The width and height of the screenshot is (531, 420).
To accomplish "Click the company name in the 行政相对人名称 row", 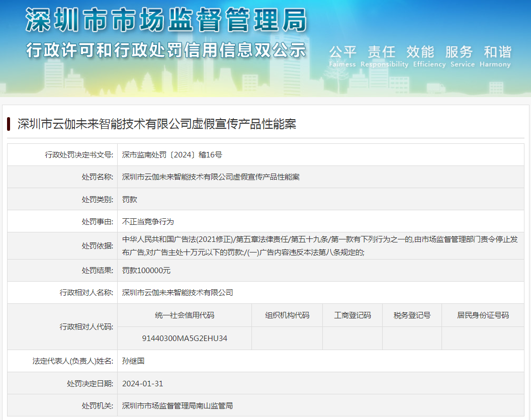I will pos(178,292).
